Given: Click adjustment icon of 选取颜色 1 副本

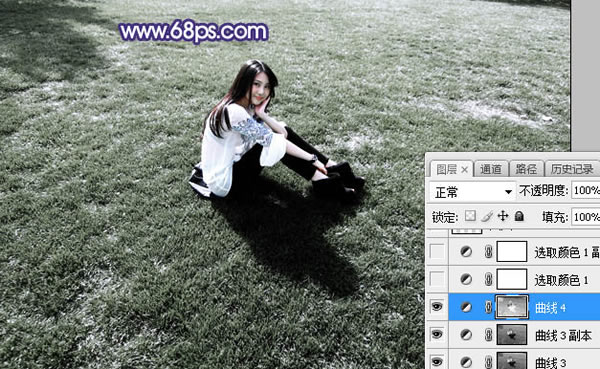Looking at the screenshot, I should point(466,251).
